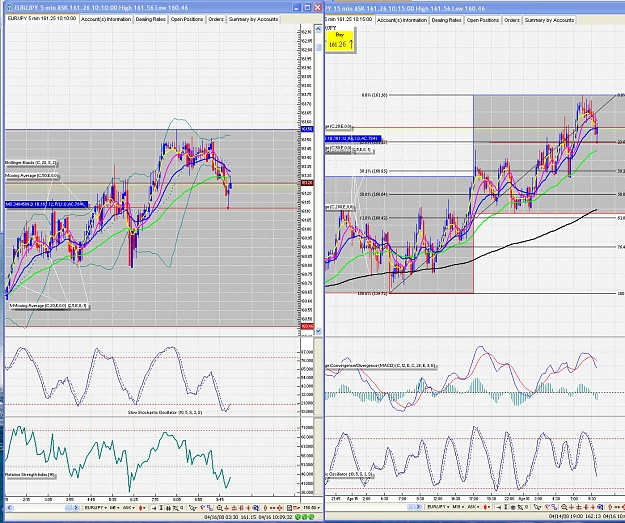Open candlestick chart type dropdown in 15 min toolbar

[487, 507]
